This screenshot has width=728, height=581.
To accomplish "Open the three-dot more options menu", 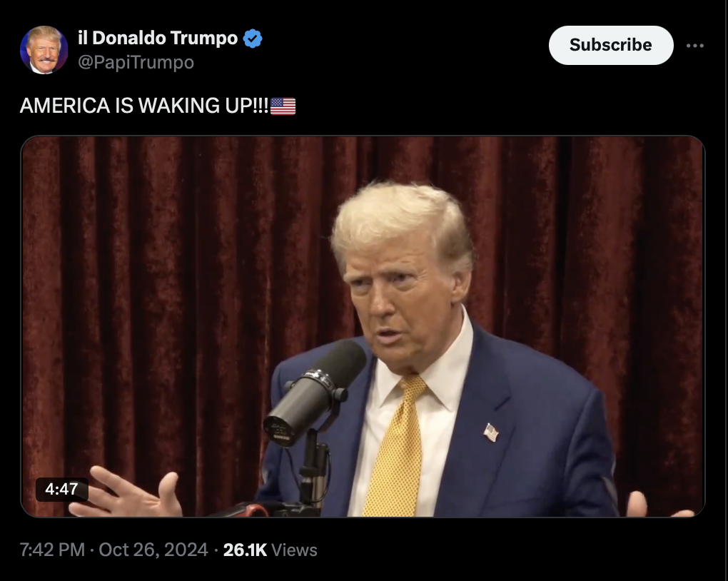I will click(x=694, y=46).
